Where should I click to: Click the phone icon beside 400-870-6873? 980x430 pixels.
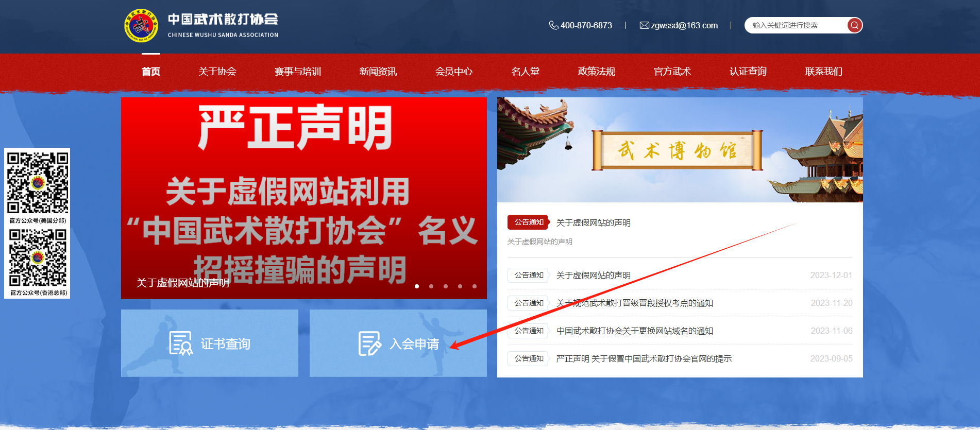[553, 25]
